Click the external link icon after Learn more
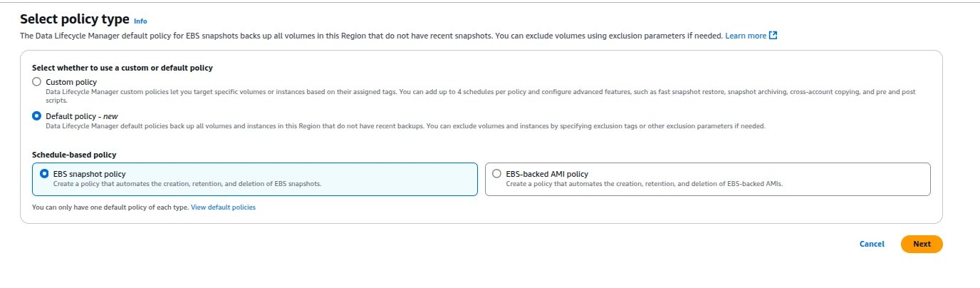This screenshot has width=980, height=288. [x=773, y=36]
